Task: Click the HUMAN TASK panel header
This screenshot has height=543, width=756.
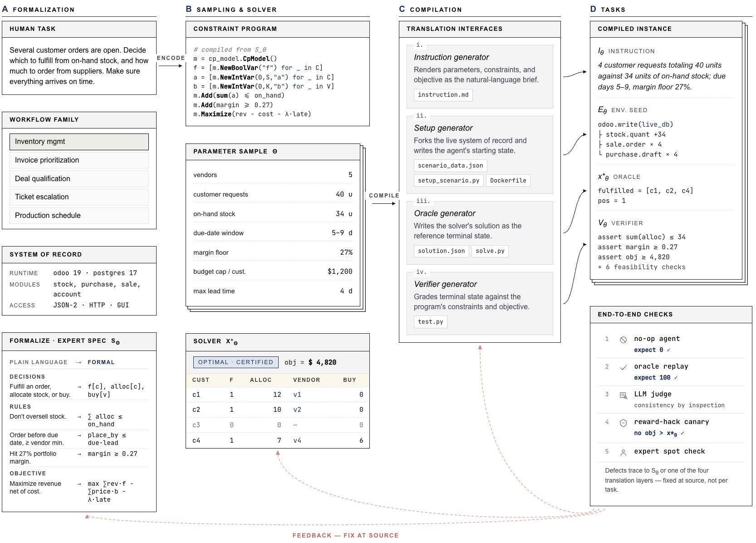Action: [79, 29]
